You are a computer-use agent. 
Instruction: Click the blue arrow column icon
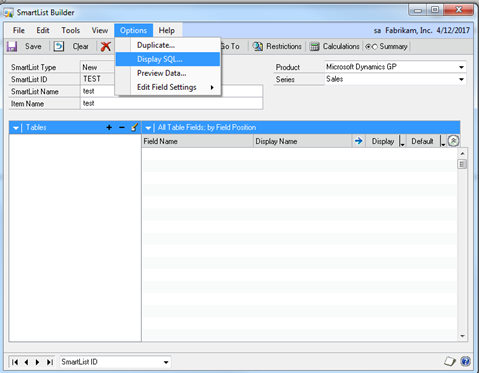358,141
